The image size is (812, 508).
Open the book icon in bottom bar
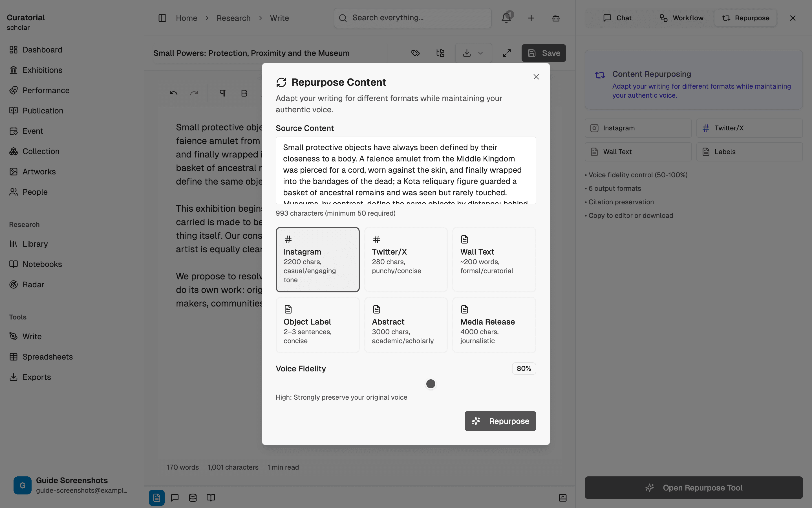point(211,498)
